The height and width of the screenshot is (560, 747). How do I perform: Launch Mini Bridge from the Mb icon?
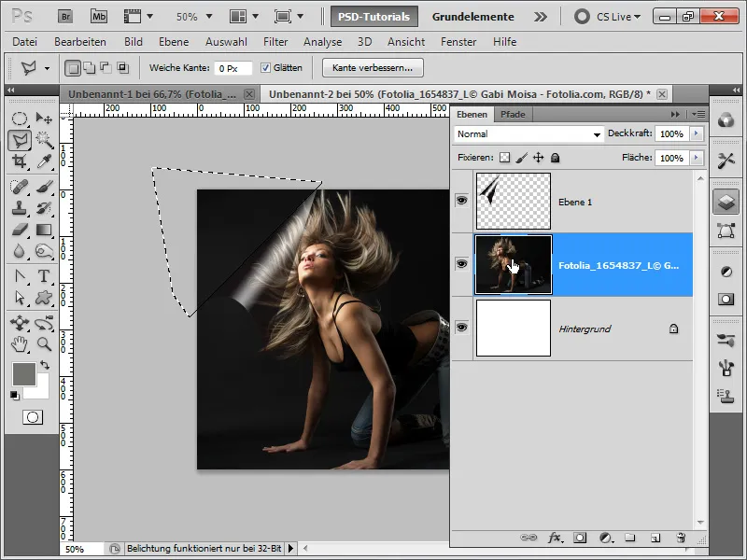click(99, 17)
